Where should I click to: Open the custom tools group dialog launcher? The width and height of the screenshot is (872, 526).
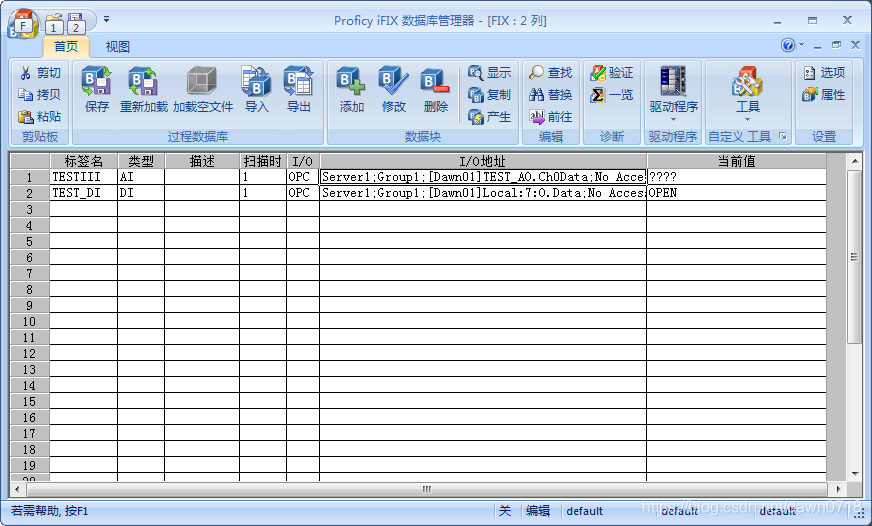[783, 136]
